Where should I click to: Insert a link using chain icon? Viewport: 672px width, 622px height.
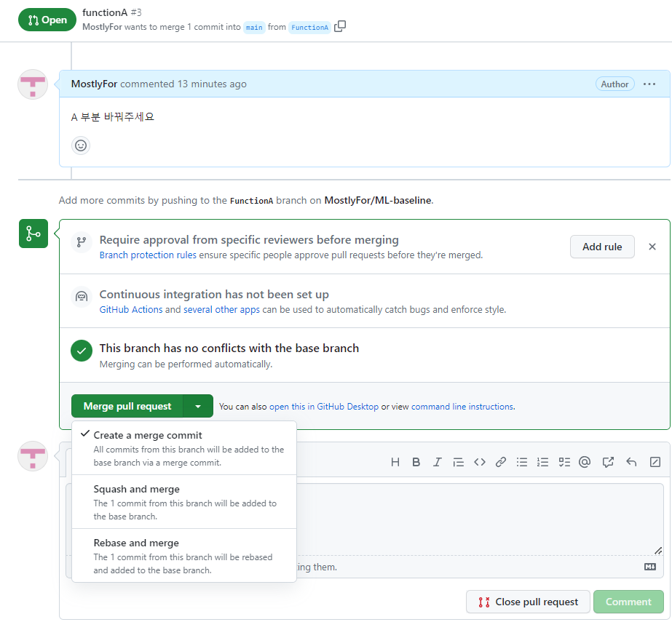click(x=501, y=462)
